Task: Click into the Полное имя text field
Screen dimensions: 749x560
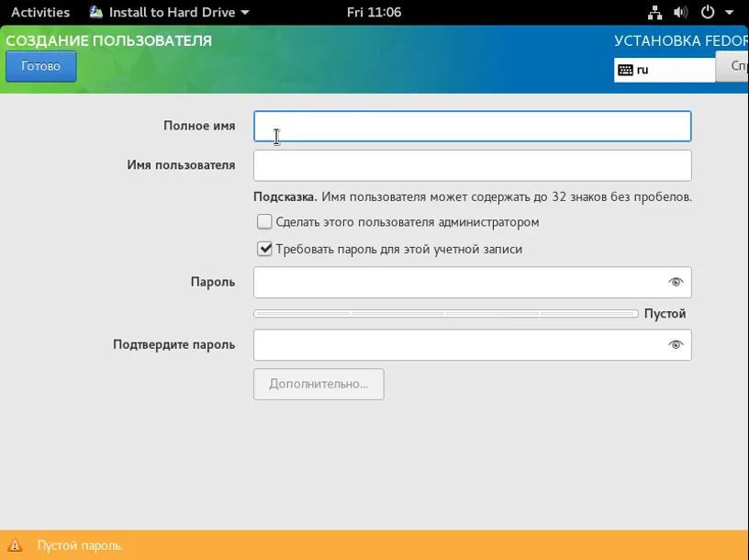Action: pos(473,126)
